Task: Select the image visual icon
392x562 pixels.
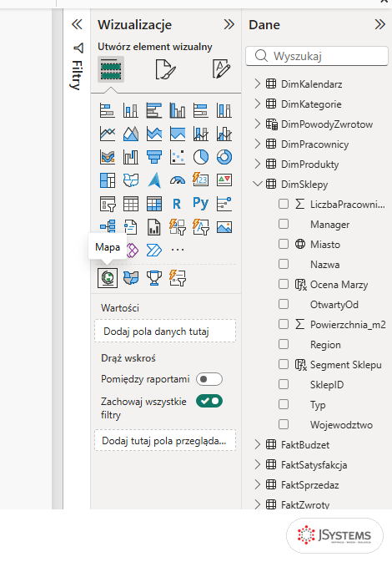Action: click(x=224, y=227)
